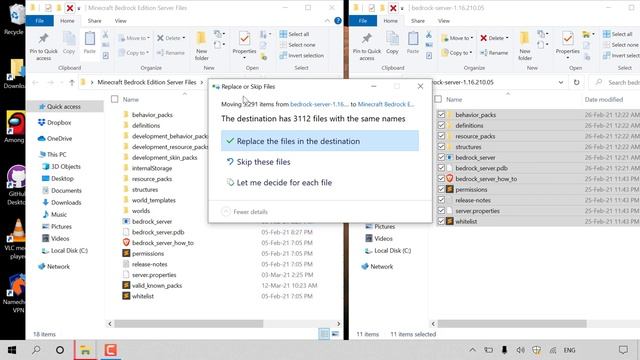Click Select all in left window ribbon
640x360 pixels.
[x=294, y=34]
